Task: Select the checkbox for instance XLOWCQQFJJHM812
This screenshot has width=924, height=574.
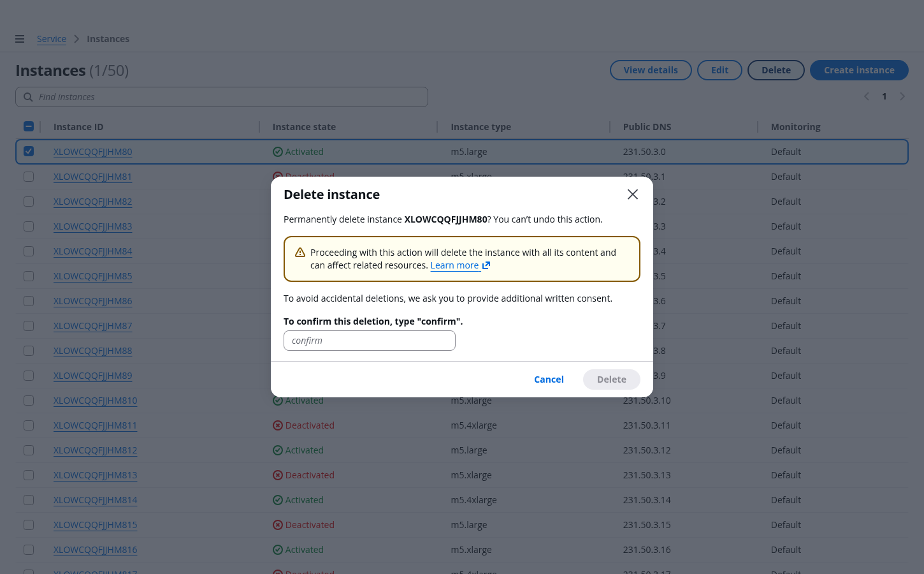Action: pyautogui.click(x=29, y=450)
